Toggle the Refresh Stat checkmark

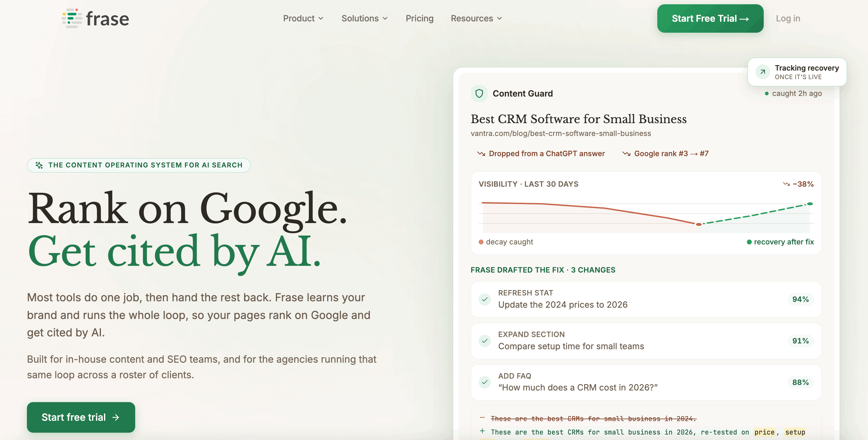pos(484,299)
